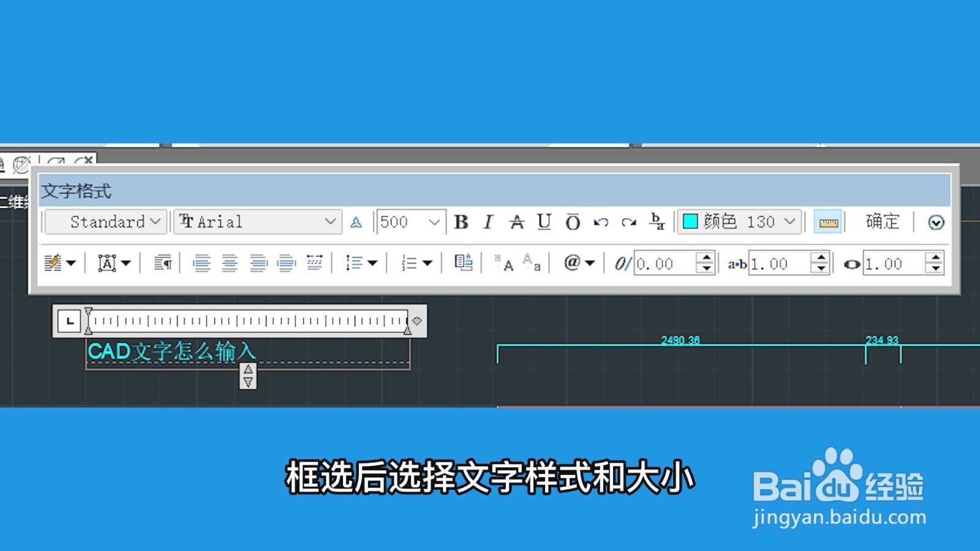Select the Bold formatting icon
Viewport: 980px width, 551px height.
click(462, 222)
